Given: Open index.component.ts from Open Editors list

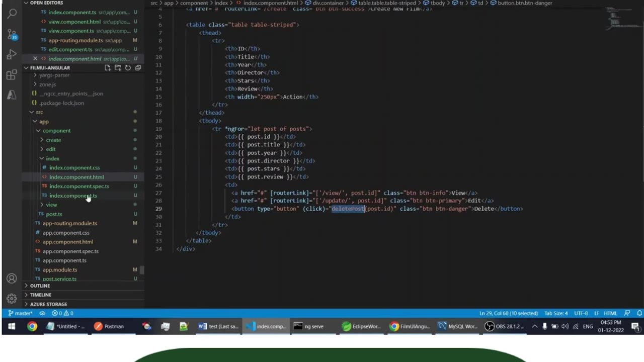Looking at the screenshot, I should tap(72, 12).
